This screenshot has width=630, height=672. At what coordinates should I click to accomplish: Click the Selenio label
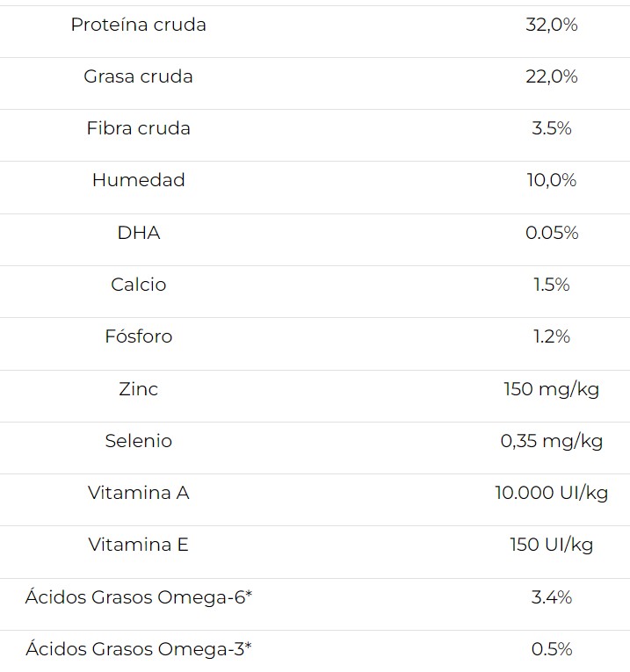click(x=138, y=441)
